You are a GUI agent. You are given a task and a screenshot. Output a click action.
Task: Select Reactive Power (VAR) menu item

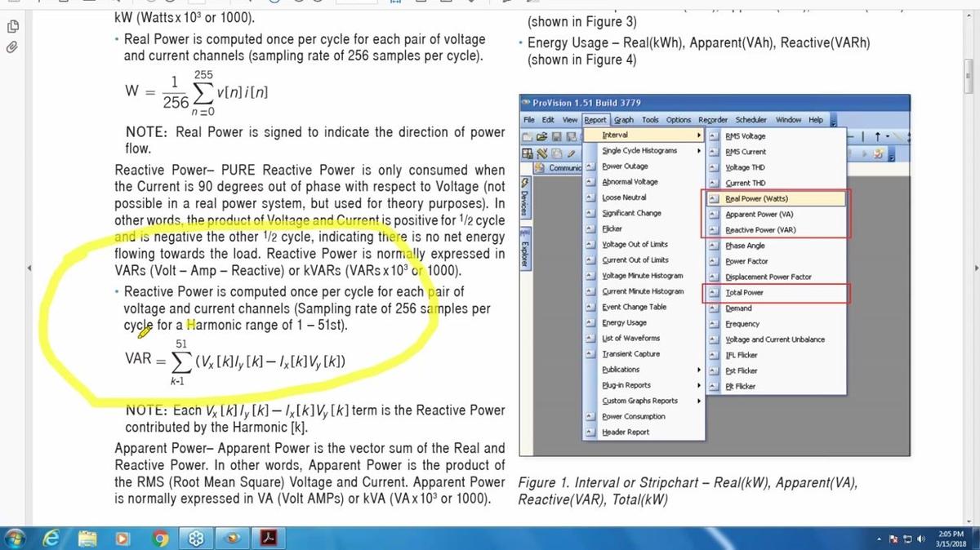point(759,230)
